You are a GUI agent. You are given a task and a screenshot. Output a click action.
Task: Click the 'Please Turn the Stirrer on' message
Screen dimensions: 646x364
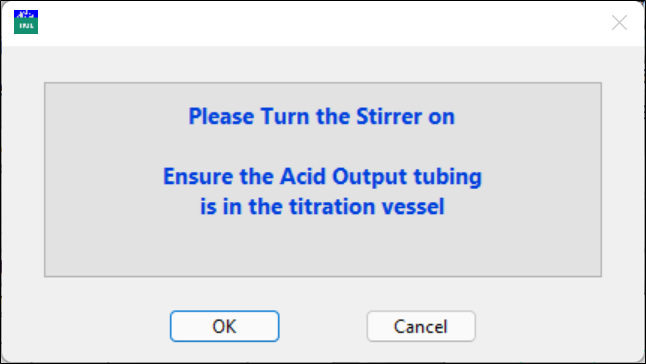321,117
